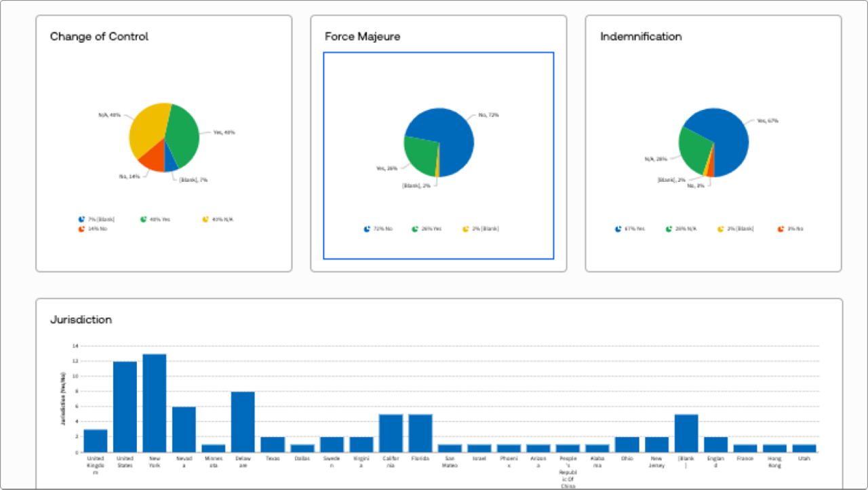Click the 67% Yes legend icon in Indemnification
The height and width of the screenshot is (490, 868).
click(x=618, y=229)
